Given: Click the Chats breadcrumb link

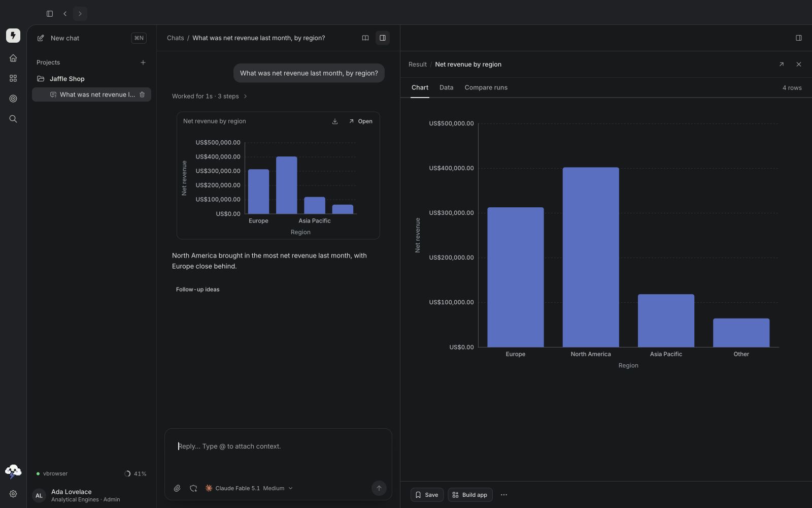Looking at the screenshot, I should coord(175,38).
